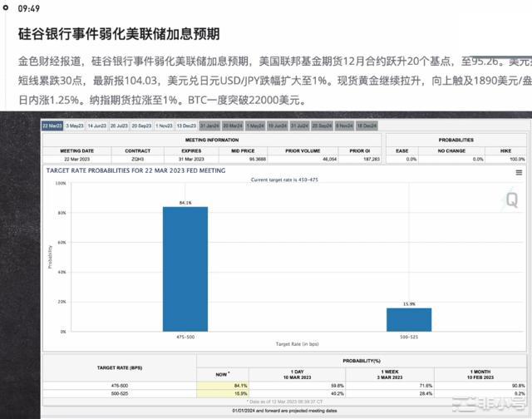Click the HIKE probability header

pos(505,151)
